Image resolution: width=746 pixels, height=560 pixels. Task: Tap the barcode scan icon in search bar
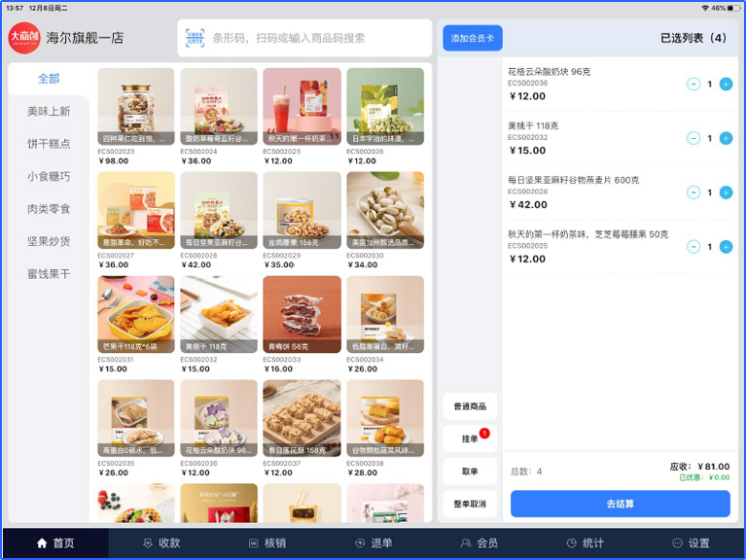(195, 38)
